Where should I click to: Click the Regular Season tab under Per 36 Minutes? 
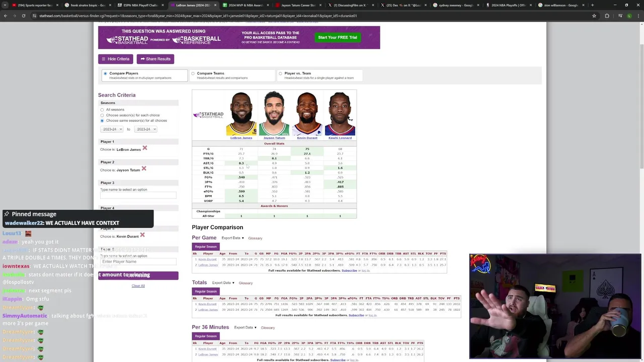(x=205, y=336)
